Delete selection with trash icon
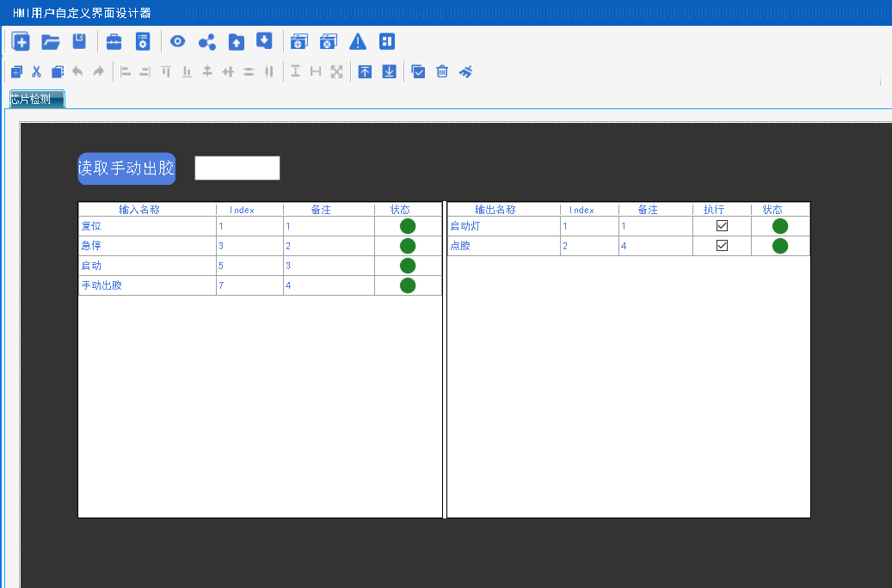The width and height of the screenshot is (892, 588). click(442, 71)
